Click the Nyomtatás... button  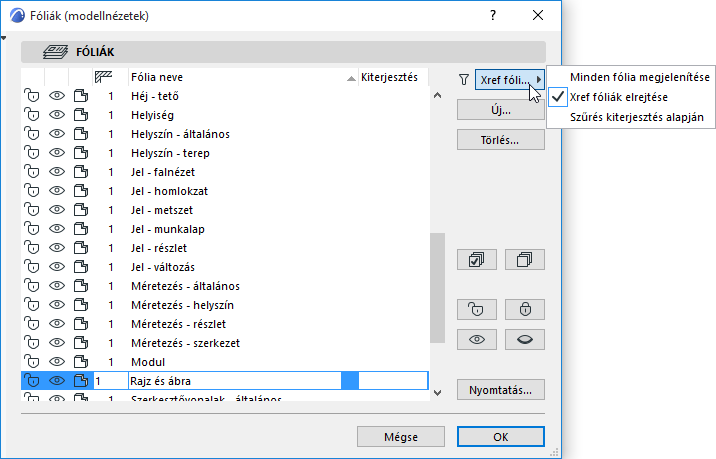click(x=500, y=389)
